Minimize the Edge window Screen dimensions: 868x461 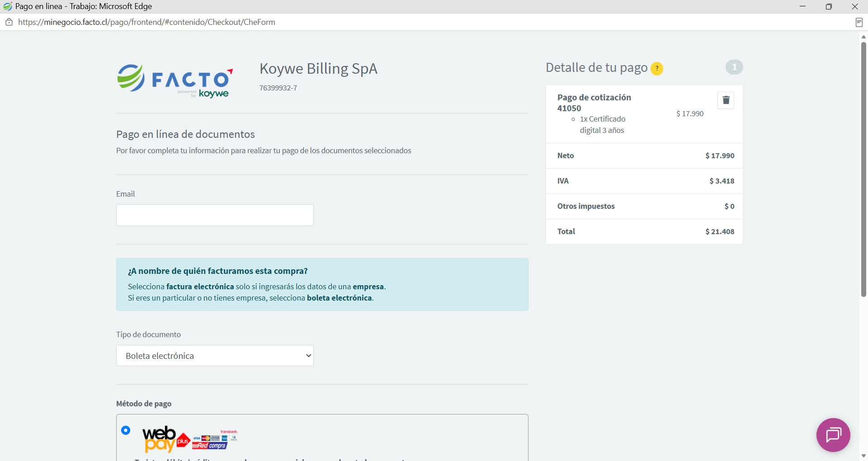click(x=803, y=6)
